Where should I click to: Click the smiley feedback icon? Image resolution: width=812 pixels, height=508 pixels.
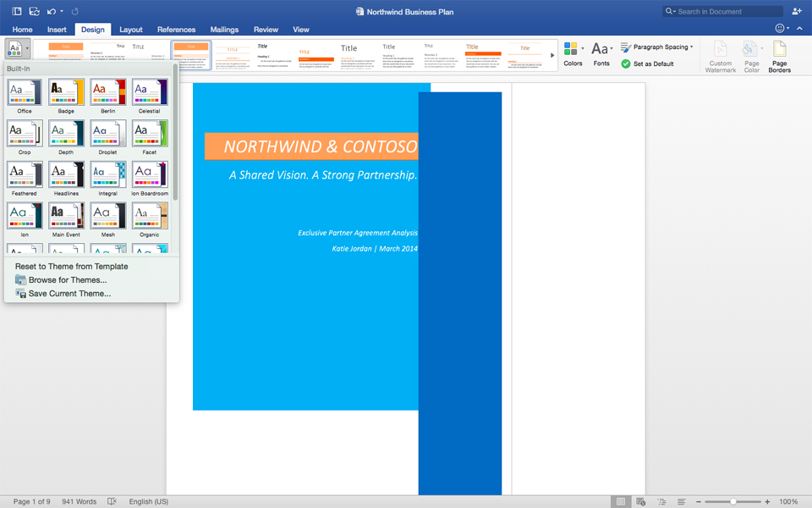(780, 28)
